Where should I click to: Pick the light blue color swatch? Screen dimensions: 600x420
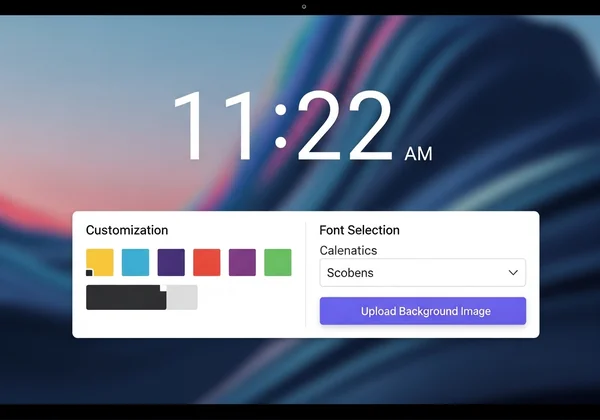pyautogui.click(x=135, y=262)
